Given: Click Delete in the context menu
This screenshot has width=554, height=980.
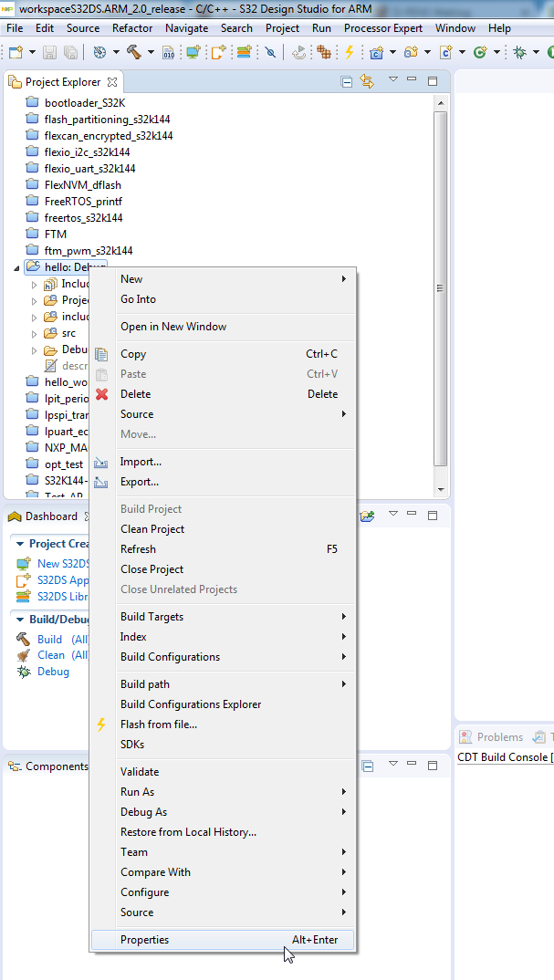Looking at the screenshot, I should point(223,394).
